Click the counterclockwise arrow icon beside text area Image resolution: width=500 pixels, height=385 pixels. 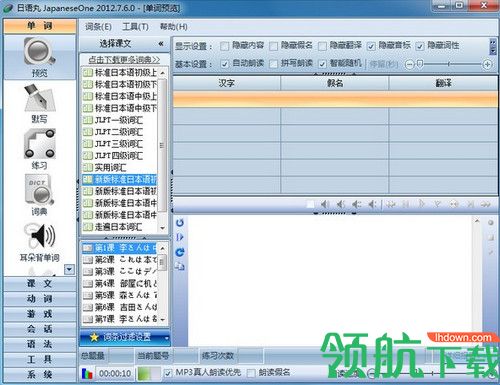tap(180, 223)
